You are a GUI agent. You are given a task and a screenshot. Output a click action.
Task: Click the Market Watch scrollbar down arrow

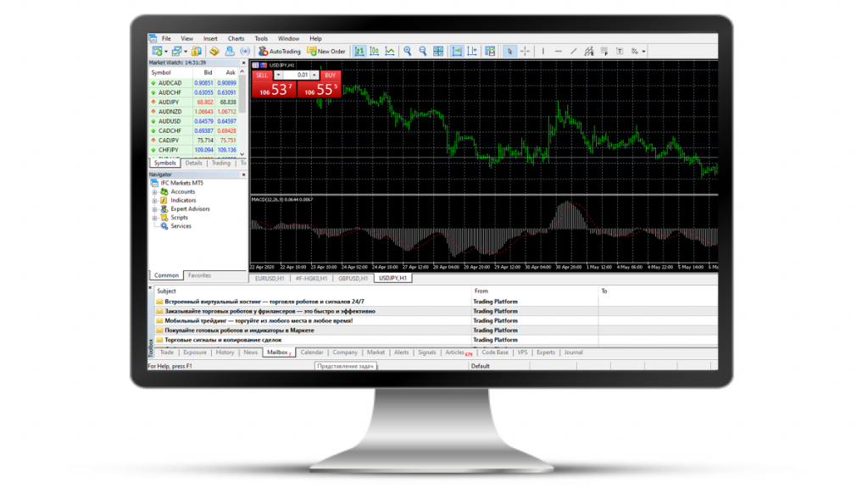pyautogui.click(x=243, y=154)
